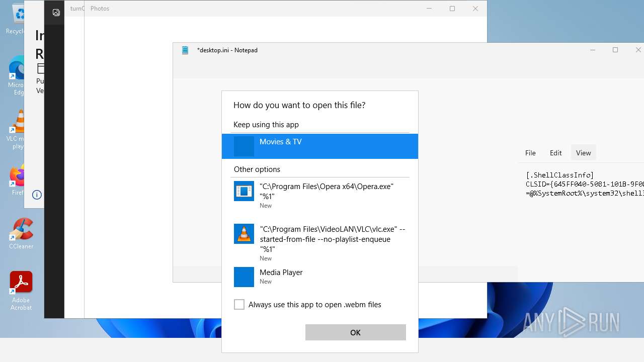
Task: Close the Notepad window
Action: pos(638,50)
